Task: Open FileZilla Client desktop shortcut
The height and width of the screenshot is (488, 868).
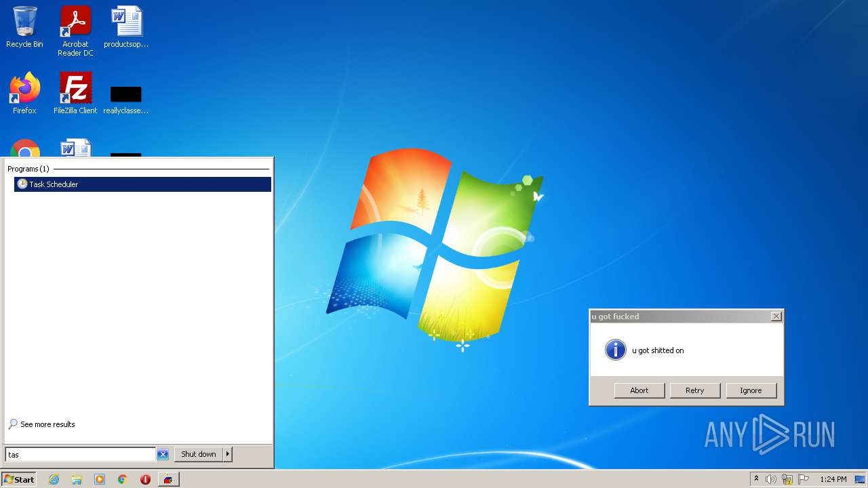Action: pos(75,93)
